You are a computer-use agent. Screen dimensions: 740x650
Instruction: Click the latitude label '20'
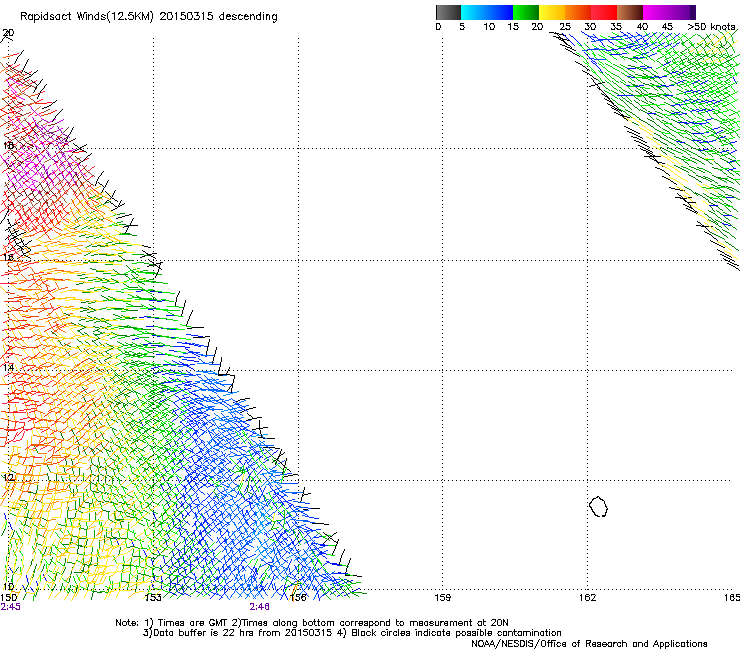pyautogui.click(x=8, y=33)
